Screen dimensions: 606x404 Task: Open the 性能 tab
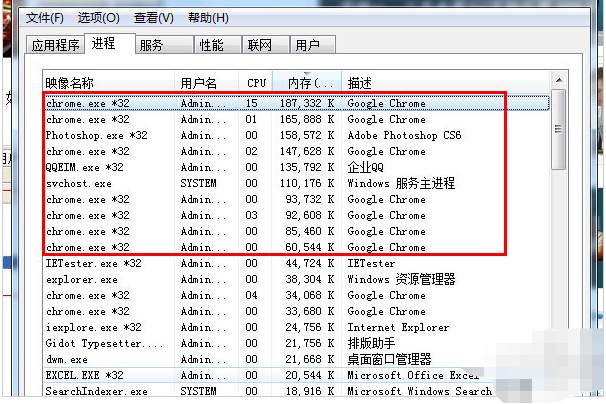tap(218, 45)
